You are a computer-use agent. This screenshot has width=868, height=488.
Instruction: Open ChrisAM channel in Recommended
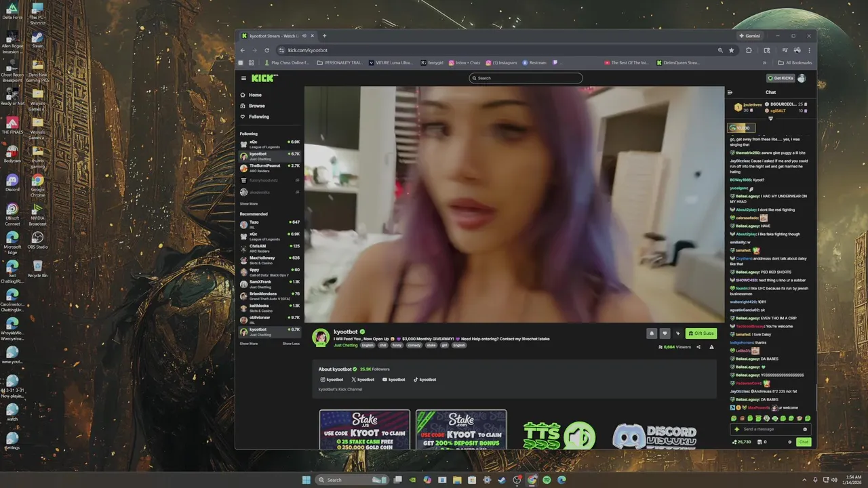tap(269, 247)
